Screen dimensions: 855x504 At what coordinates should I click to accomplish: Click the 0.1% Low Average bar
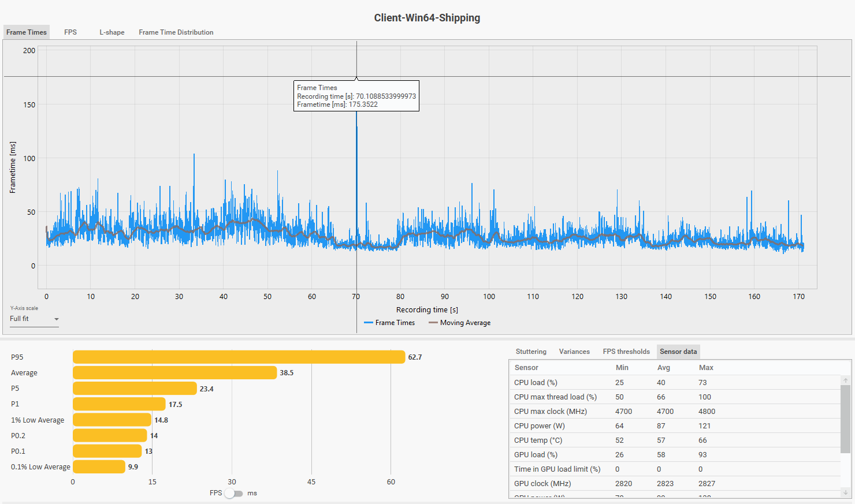click(x=99, y=466)
